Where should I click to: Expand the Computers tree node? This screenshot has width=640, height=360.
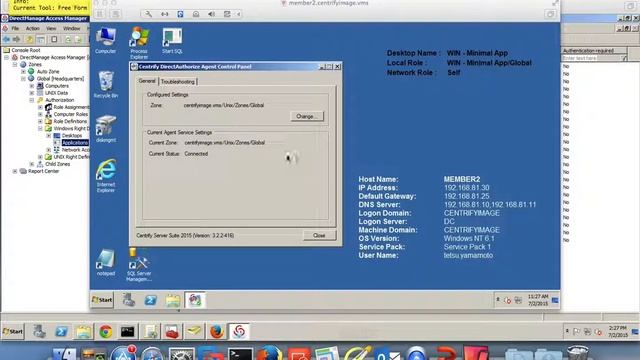(x=32, y=86)
